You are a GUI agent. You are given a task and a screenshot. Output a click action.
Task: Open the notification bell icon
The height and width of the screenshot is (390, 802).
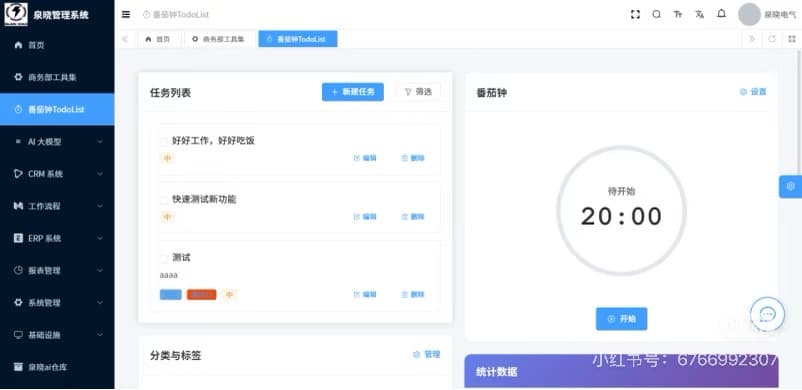[721, 14]
